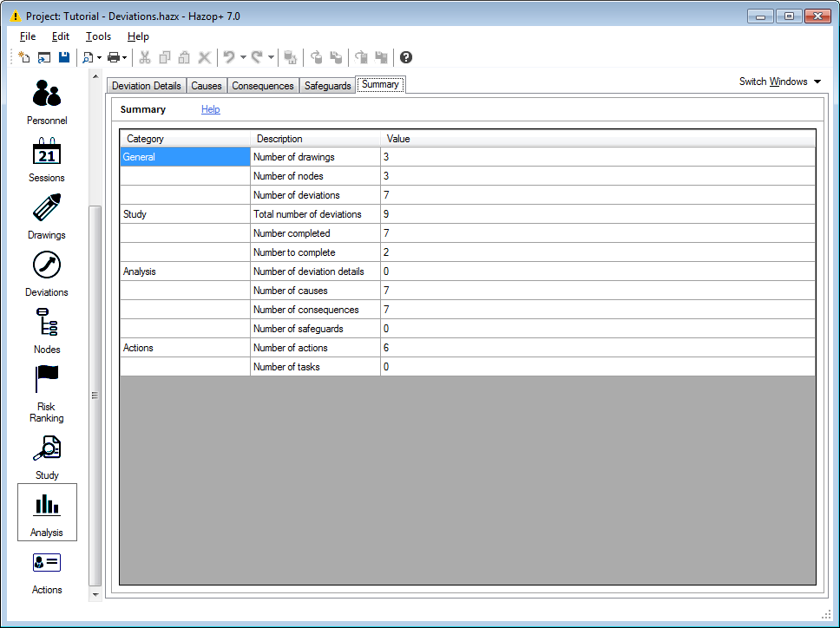Click the Help question mark toolbar icon
The width and height of the screenshot is (840, 628).
pos(406,57)
